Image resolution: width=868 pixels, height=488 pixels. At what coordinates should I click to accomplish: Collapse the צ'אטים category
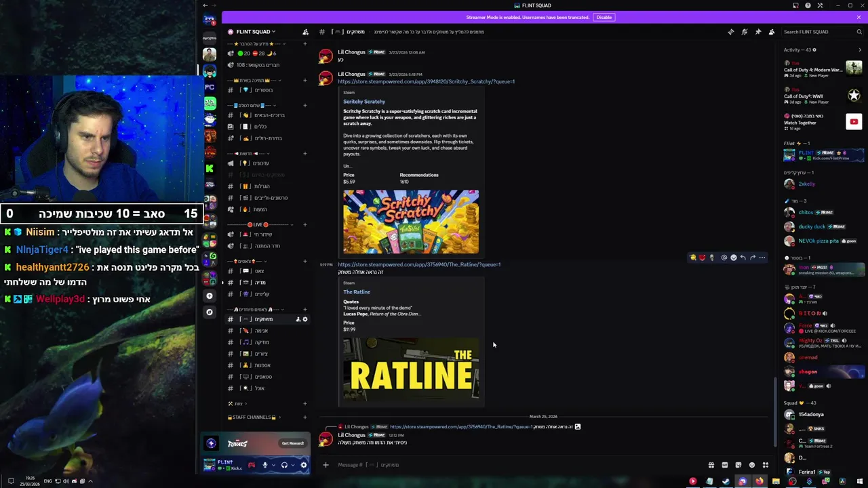248,261
